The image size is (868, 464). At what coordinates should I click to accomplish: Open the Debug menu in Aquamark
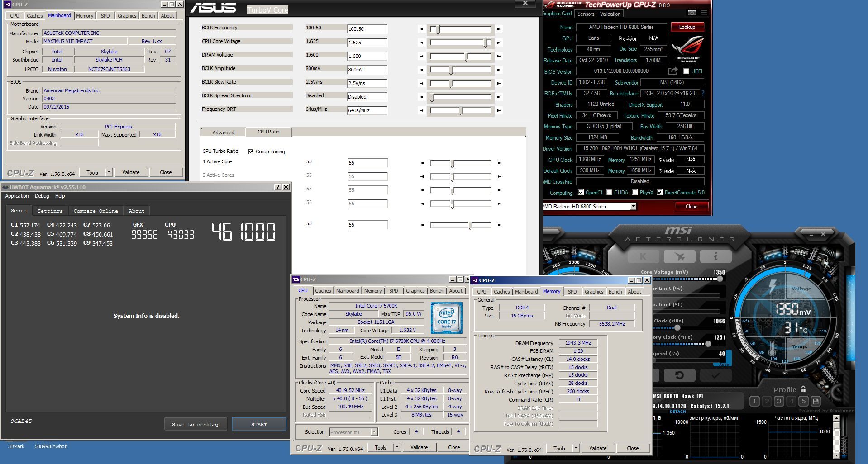pyautogui.click(x=42, y=196)
